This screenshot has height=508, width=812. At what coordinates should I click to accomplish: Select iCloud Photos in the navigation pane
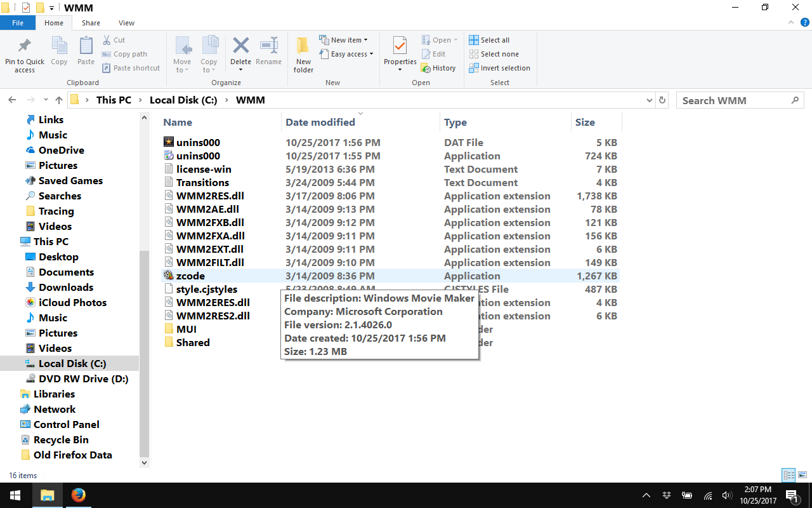click(72, 303)
